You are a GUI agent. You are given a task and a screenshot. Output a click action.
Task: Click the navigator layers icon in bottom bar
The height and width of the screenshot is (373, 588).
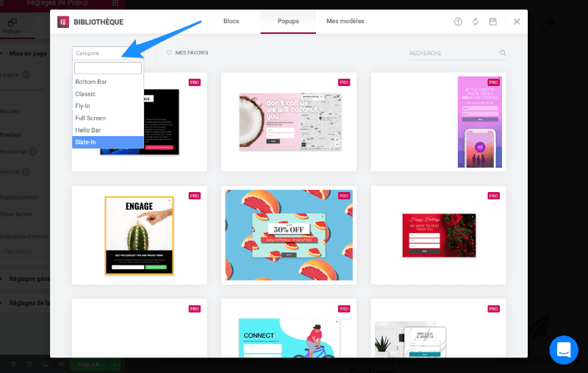coord(13,364)
